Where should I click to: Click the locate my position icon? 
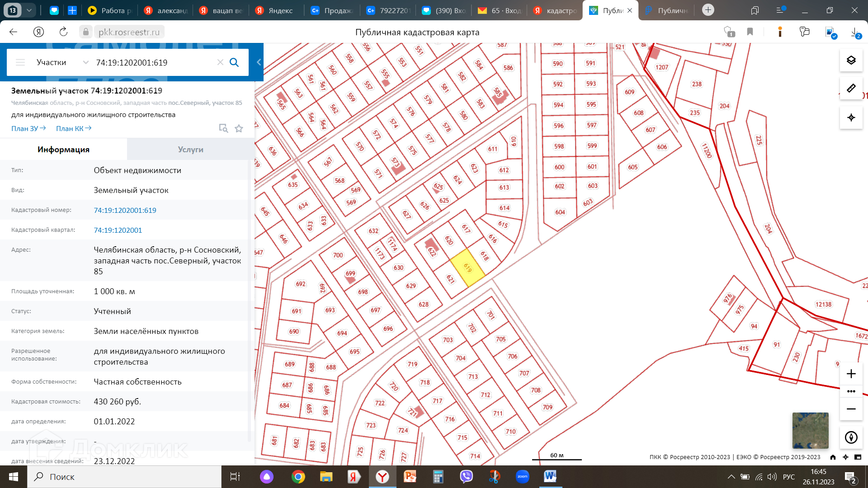(851, 117)
